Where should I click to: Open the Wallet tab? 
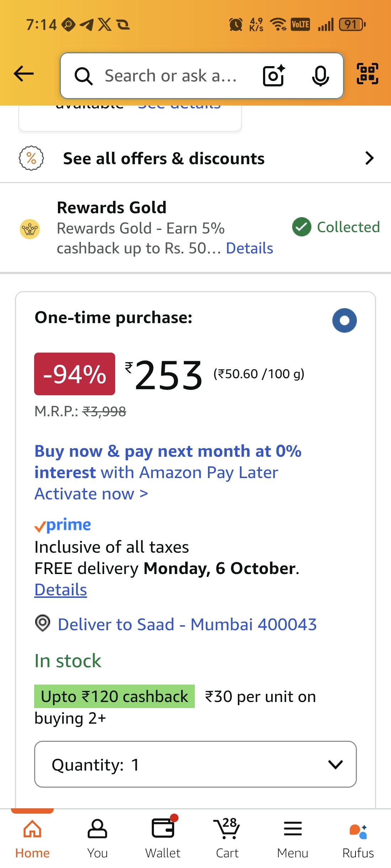163,837
